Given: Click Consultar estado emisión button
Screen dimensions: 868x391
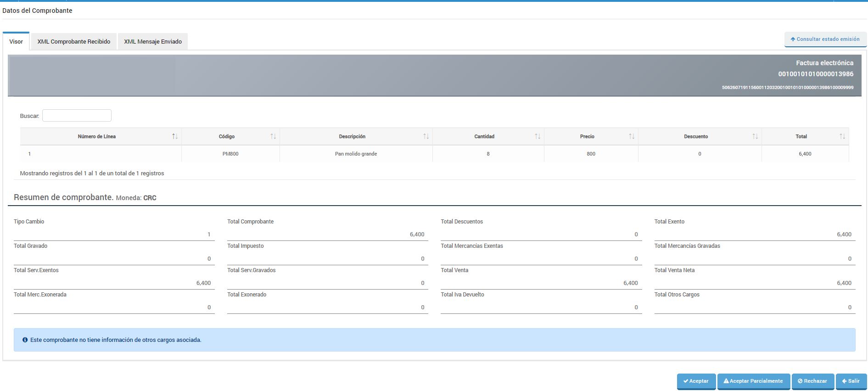Looking at the screenshot, I should (825, 39).
